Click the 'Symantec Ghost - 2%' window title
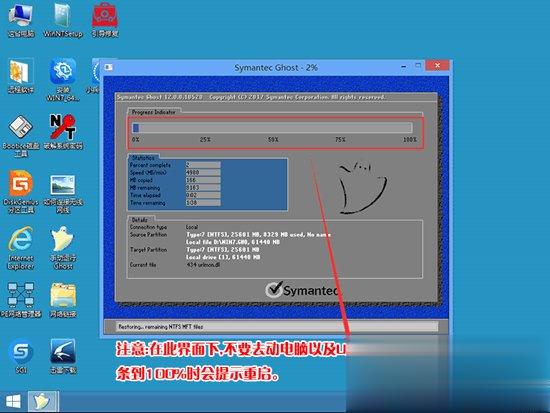 [276, 67]
